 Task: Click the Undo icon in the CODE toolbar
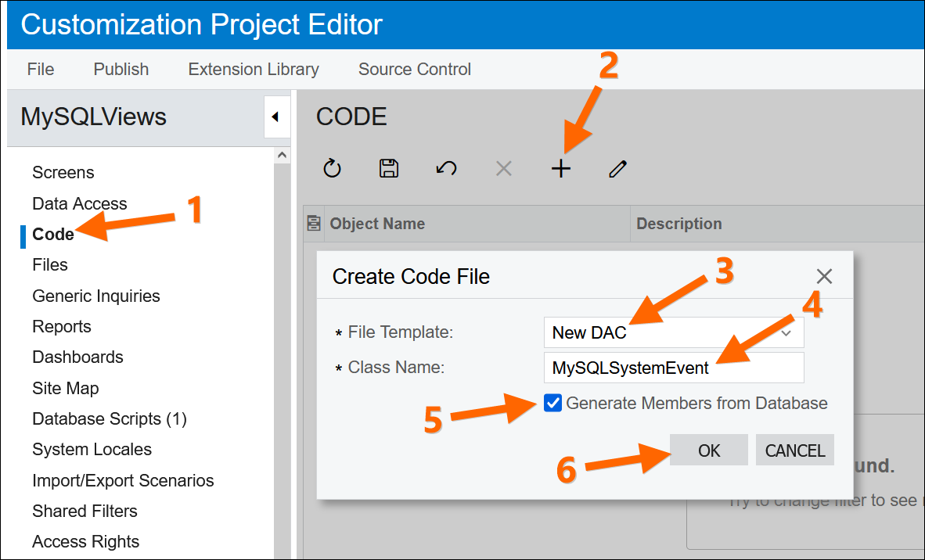coord(446,168)
